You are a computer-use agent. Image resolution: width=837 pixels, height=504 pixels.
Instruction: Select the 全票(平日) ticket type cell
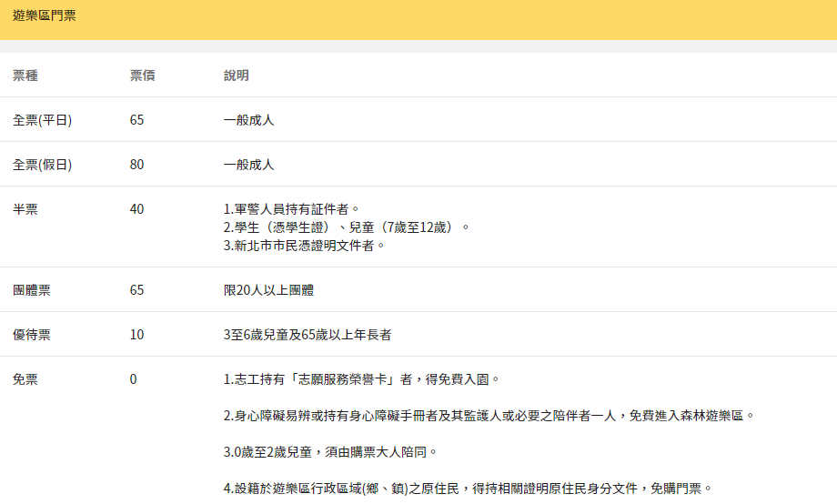coord(42,120)
